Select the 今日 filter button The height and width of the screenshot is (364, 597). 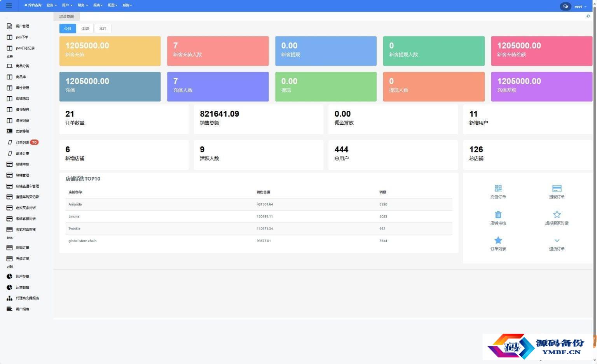[68, 28]
